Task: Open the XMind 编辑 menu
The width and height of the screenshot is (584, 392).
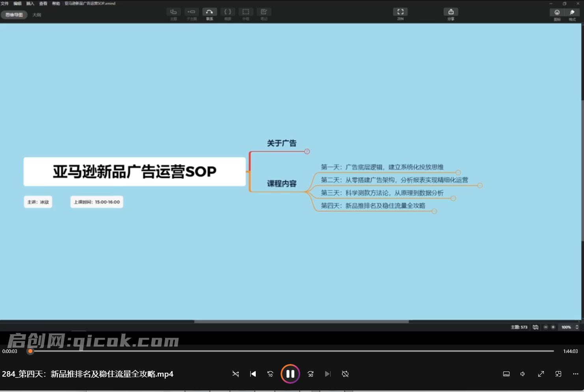Action: pos(17,3)
